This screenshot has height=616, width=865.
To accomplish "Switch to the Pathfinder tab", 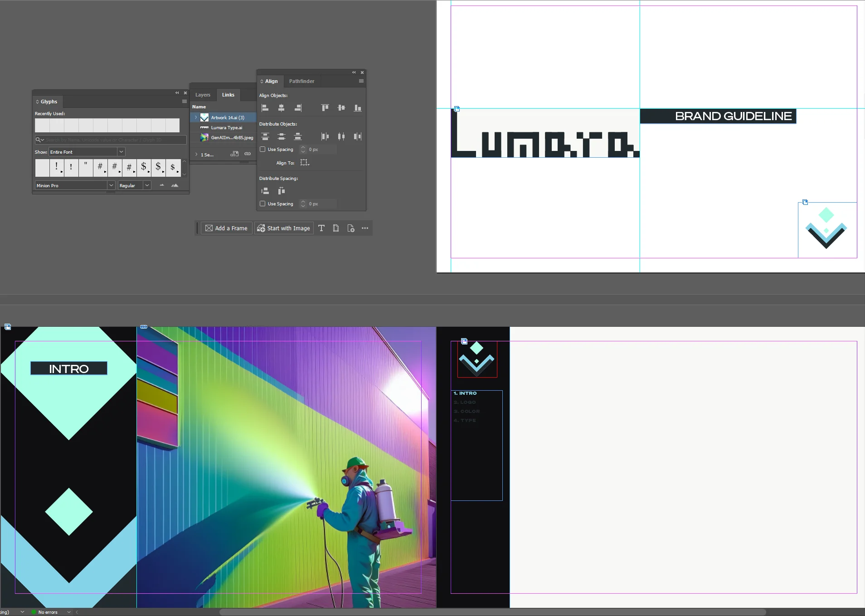I will pos(301,81).
